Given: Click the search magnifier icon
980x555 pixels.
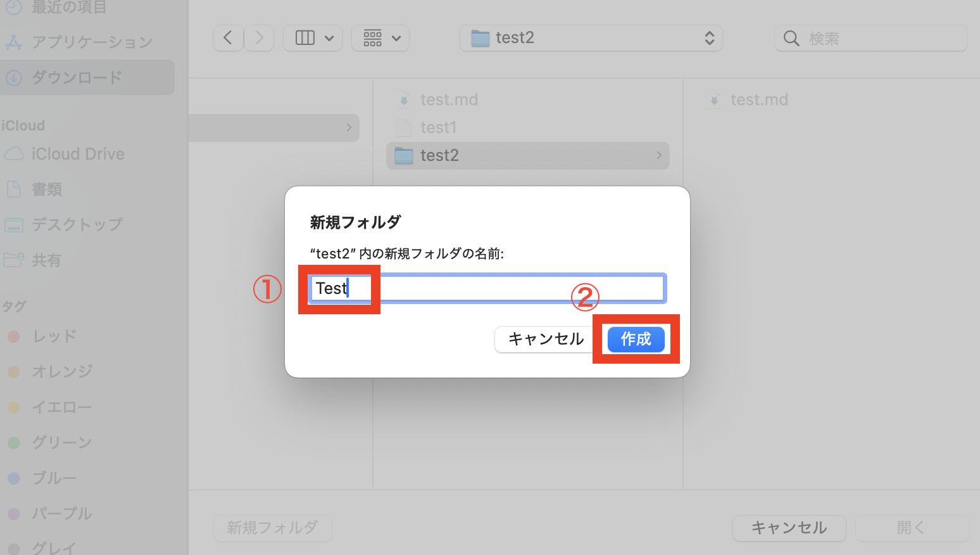Looking at the screenshot, I should (791, 38).
